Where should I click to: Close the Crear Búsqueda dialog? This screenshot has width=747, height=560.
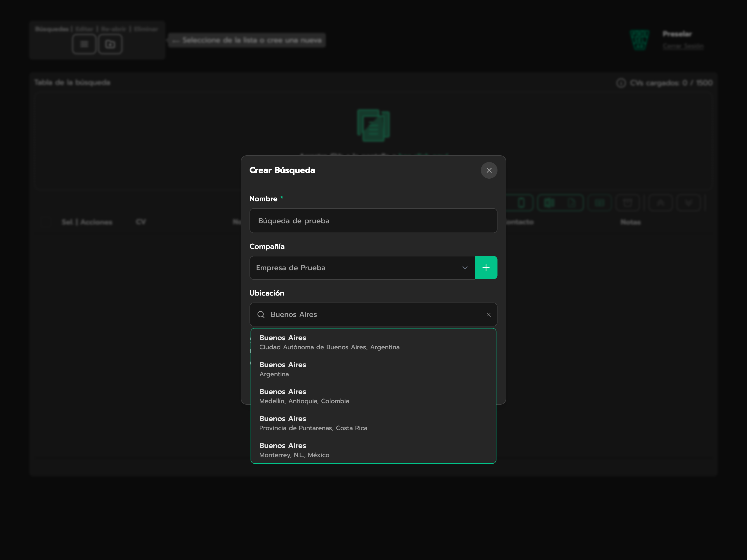pyautogui.click(x=489, y=170)
